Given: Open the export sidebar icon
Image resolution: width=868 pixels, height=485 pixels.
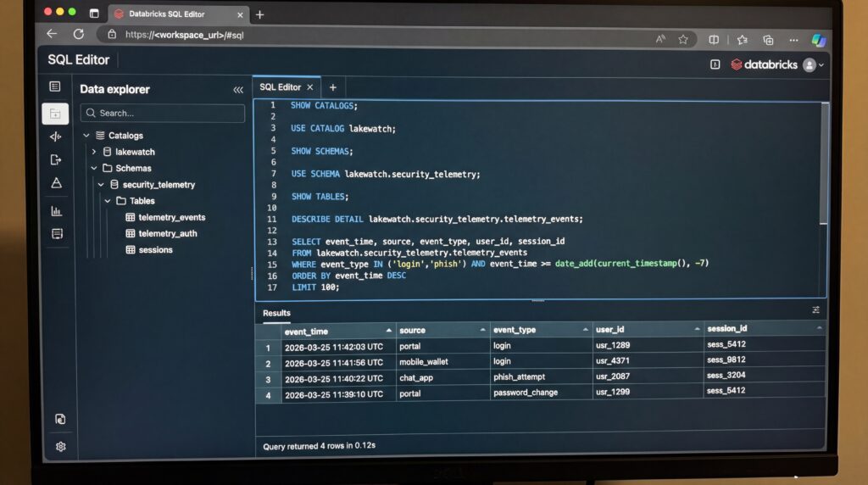Looking at the screenshot, I should click(55, 159).
